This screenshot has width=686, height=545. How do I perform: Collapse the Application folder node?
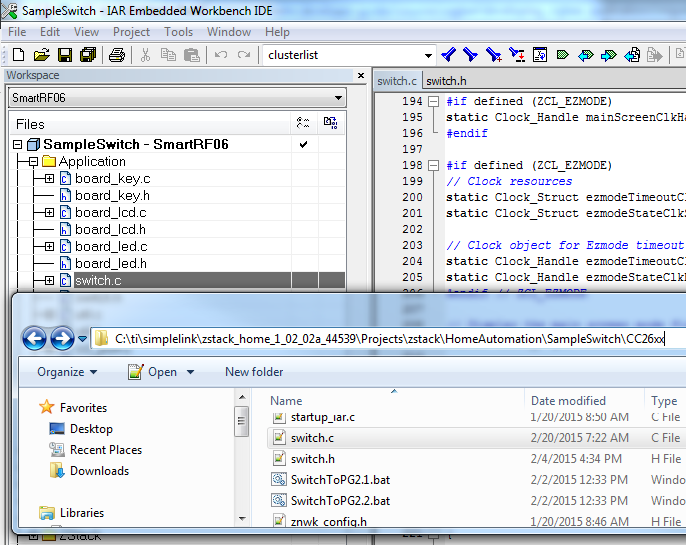pos(33,162)
